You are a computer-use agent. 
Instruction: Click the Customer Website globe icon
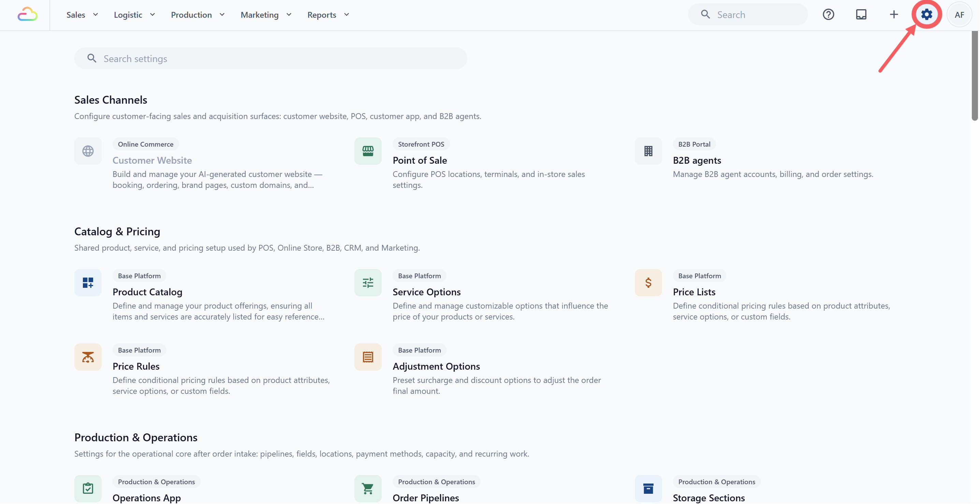(88, 151)
